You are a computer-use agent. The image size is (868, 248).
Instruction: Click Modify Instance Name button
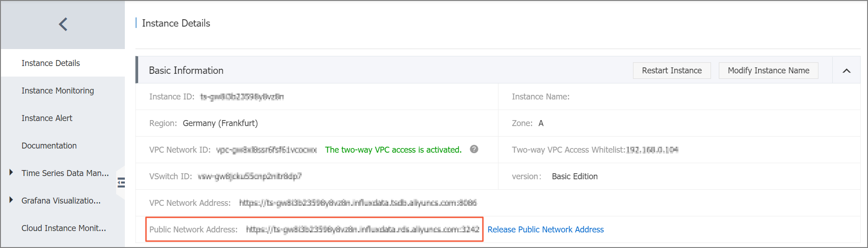768,71
